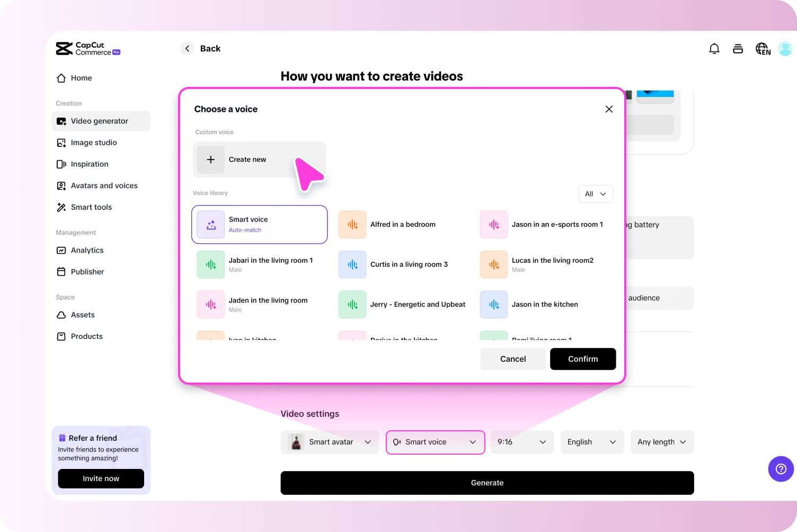The image size is (797, 532).
Task: Click Jerry - Energetic and Upbeat text
Action: pos(418,305)
